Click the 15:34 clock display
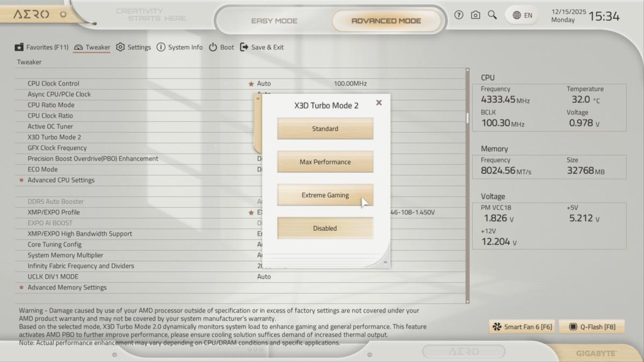The height and width of the screenshot is (362, 644). pos(604,16)
